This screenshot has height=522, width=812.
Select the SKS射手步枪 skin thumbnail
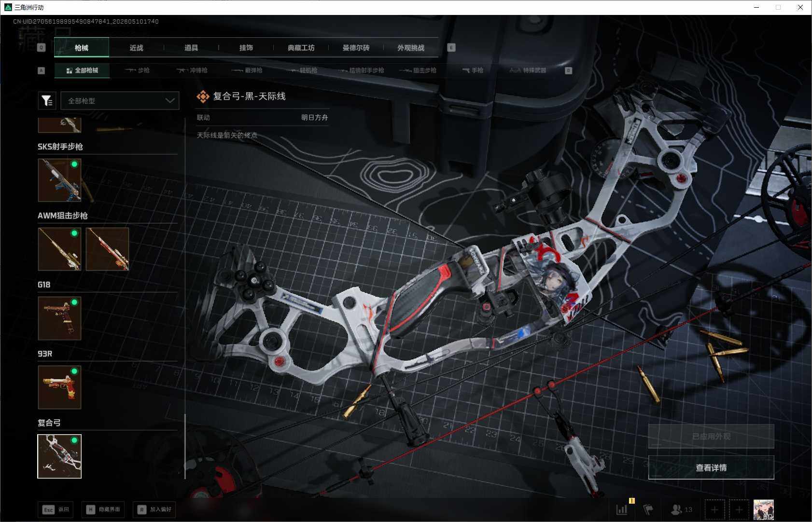tap(59, 180)
